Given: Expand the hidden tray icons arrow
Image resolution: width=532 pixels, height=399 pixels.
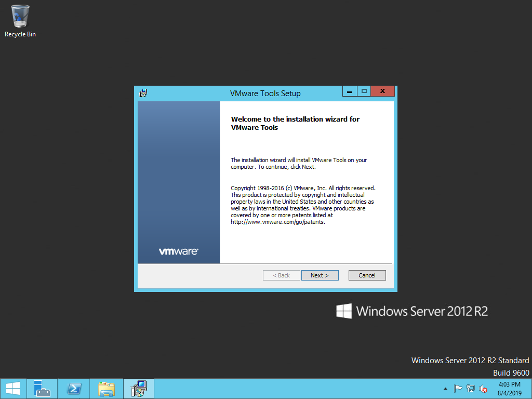Looking at the screenshot, I should pos(445,389).
